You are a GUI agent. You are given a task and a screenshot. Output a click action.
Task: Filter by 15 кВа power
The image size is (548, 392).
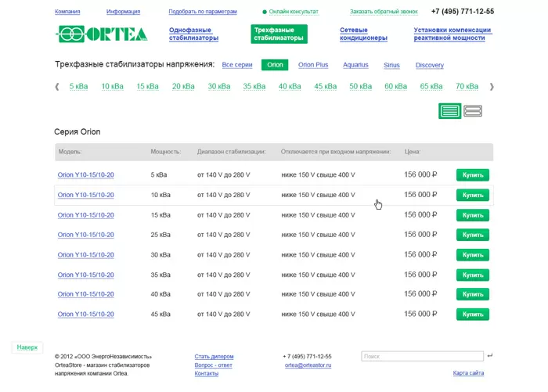(147, 86)
